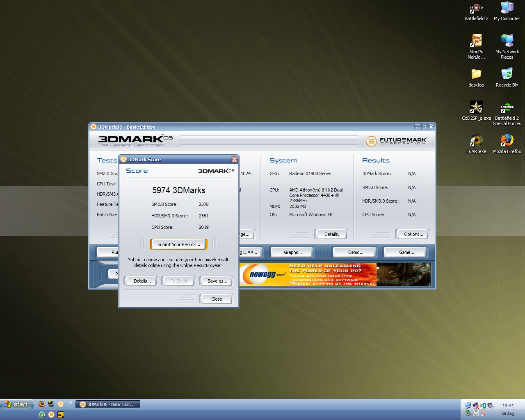Click the monitor '99' quick launch icon
The width and height of the screenshot is (525, 420).
pyautogui.click(x=51, y=404)
